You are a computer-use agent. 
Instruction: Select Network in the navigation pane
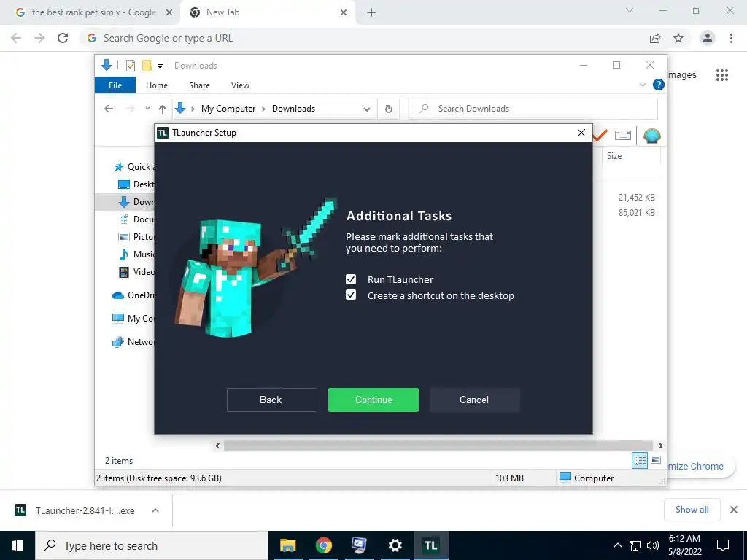133,342
